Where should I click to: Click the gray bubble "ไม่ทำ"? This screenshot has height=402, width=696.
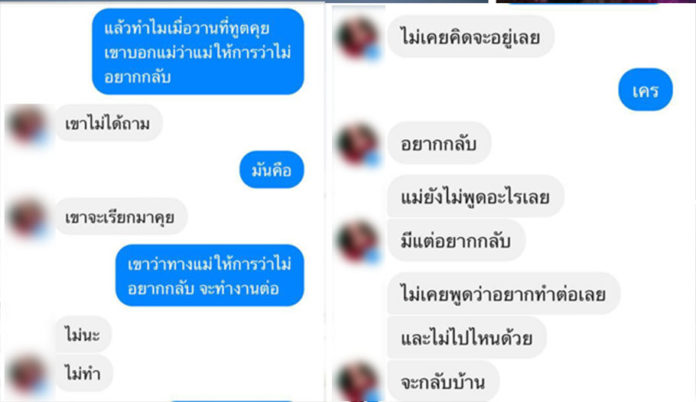click(x=83, y=373)
